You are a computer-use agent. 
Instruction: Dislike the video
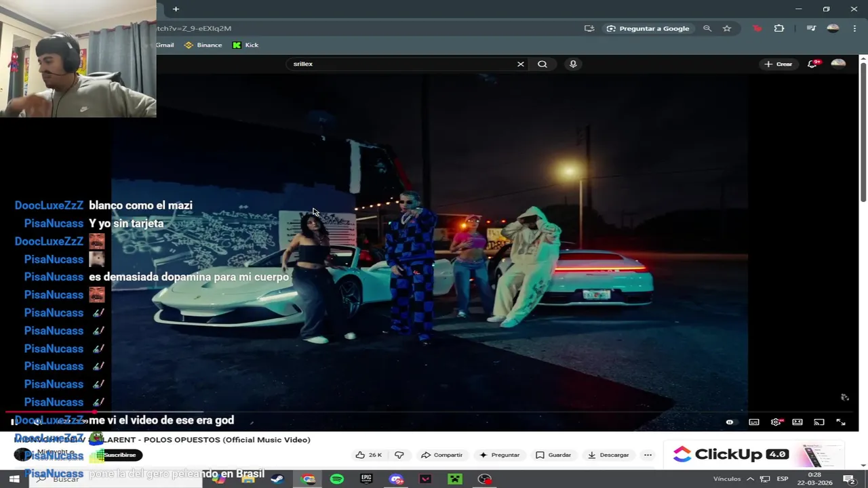tap(399, 455)
